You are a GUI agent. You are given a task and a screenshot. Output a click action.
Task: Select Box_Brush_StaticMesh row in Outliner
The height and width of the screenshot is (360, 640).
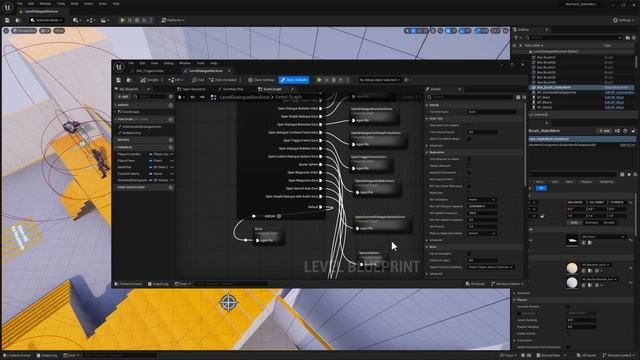coord(581,87)
